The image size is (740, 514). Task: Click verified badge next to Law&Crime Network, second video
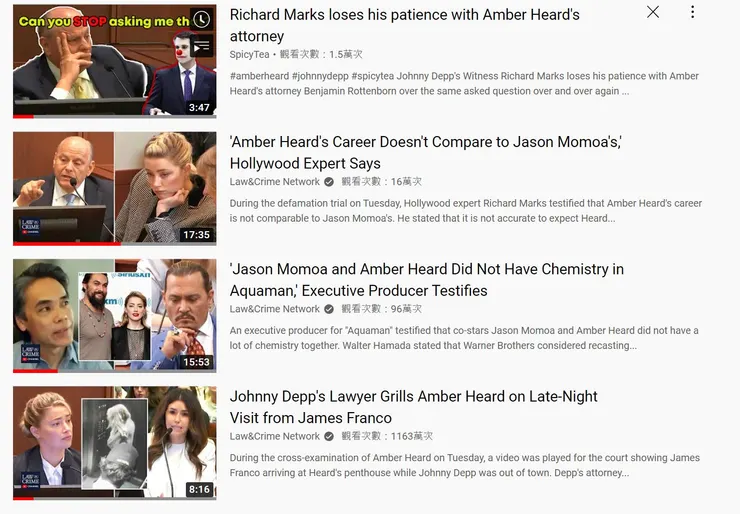click(329, 182)
